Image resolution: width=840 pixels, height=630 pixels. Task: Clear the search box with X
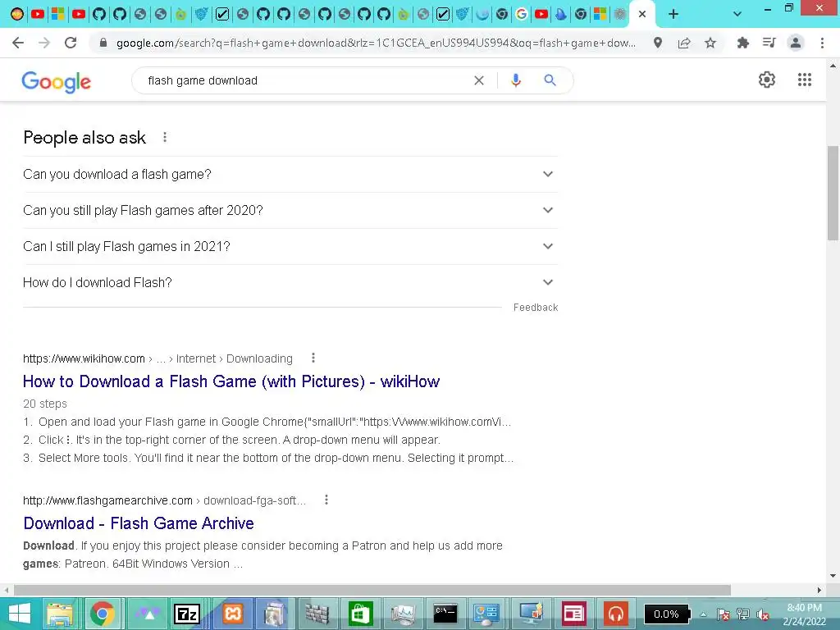tap(479, 80)
